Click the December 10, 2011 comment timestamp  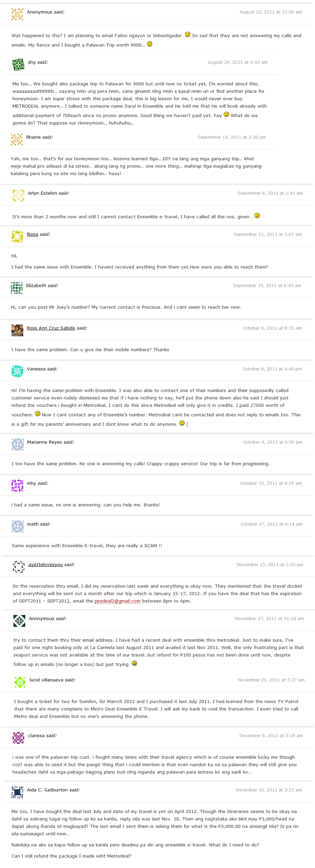pos(269,790)
